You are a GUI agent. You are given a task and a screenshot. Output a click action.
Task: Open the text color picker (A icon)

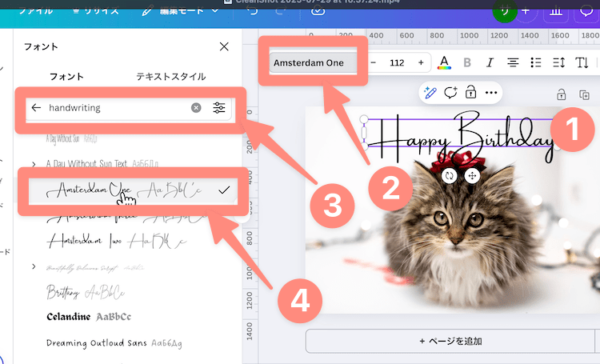coord(444,63)
